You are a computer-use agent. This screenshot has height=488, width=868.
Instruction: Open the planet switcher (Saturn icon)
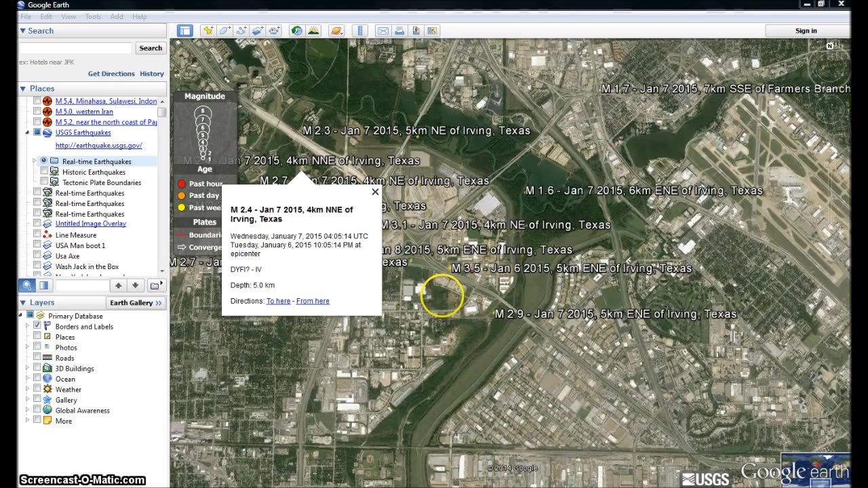336,30
